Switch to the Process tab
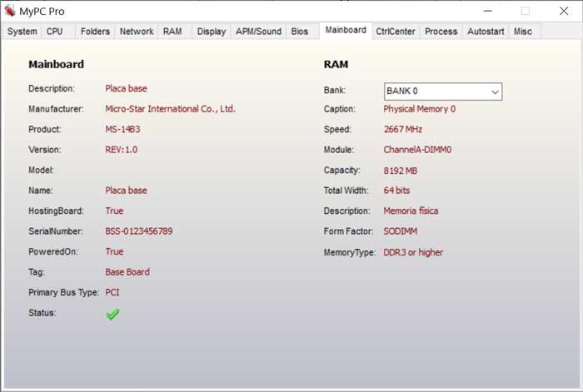This screenshot has width=583, height=392. coord(441,32)
